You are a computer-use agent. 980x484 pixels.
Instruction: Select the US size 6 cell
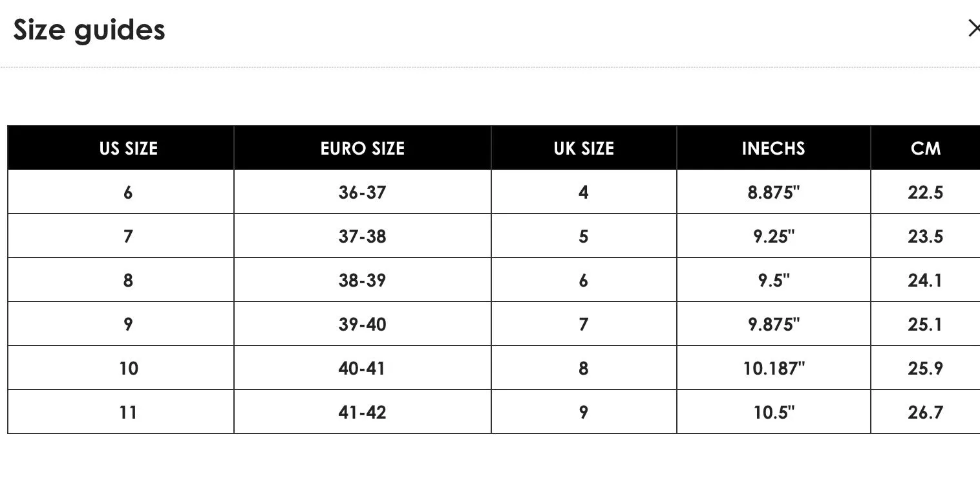(x=121, y=192)
